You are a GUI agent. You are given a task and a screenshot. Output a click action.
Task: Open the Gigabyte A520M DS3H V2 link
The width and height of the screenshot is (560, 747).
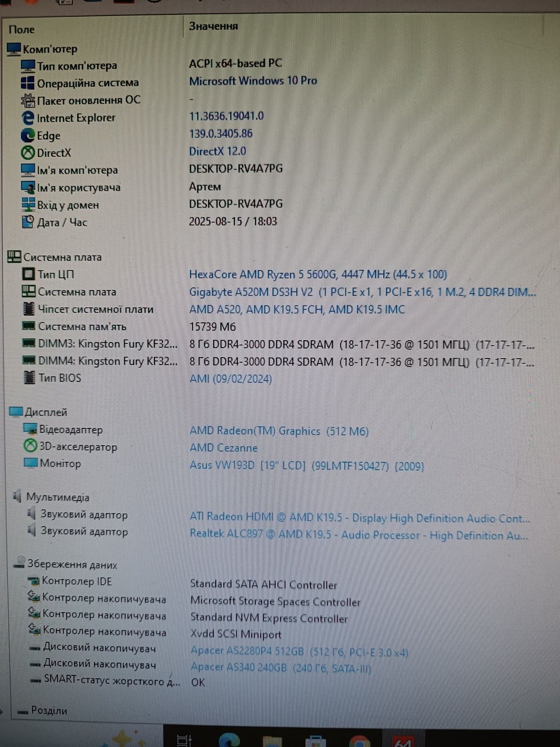point(362,292)
